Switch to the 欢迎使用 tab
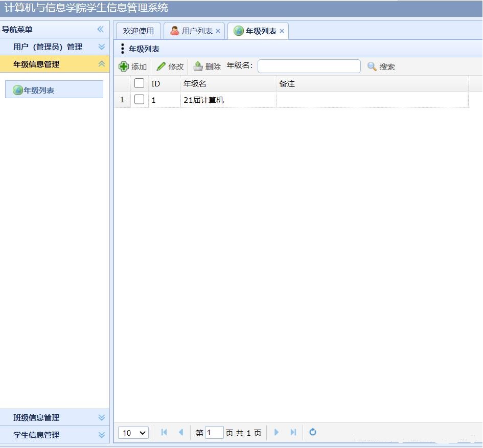This screenshot has width=483, height=448. [x=139, y=31]
